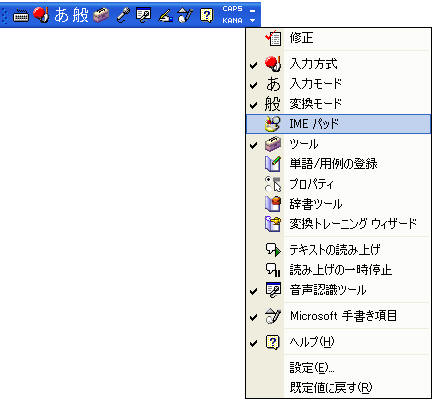Click the microphone icon in language bar

[123, 15]
